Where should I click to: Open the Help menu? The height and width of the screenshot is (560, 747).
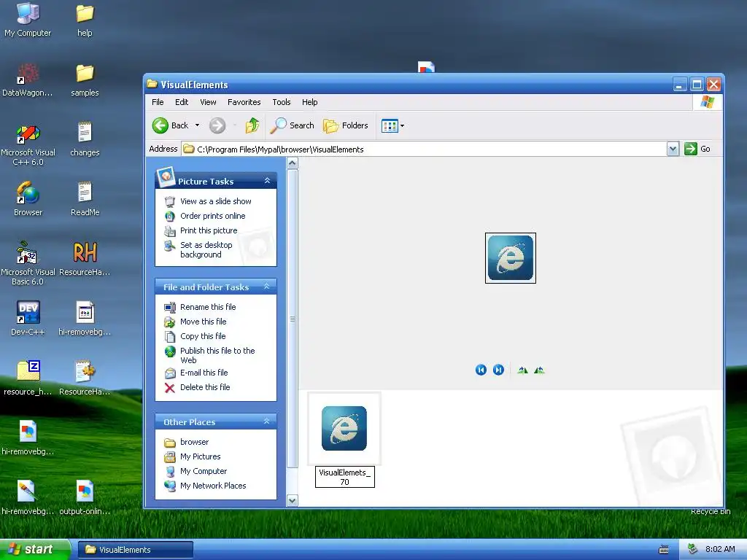(x=309, y=102)
